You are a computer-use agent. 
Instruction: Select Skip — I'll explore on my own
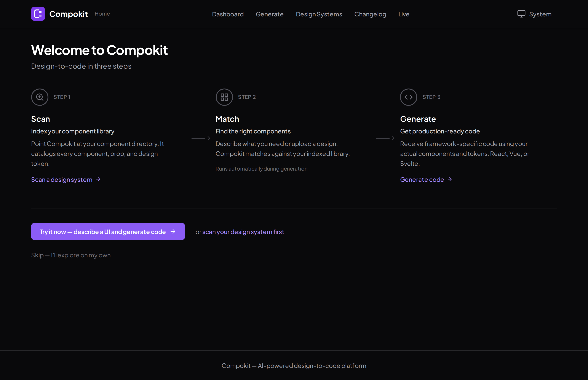tap(71, 255)
